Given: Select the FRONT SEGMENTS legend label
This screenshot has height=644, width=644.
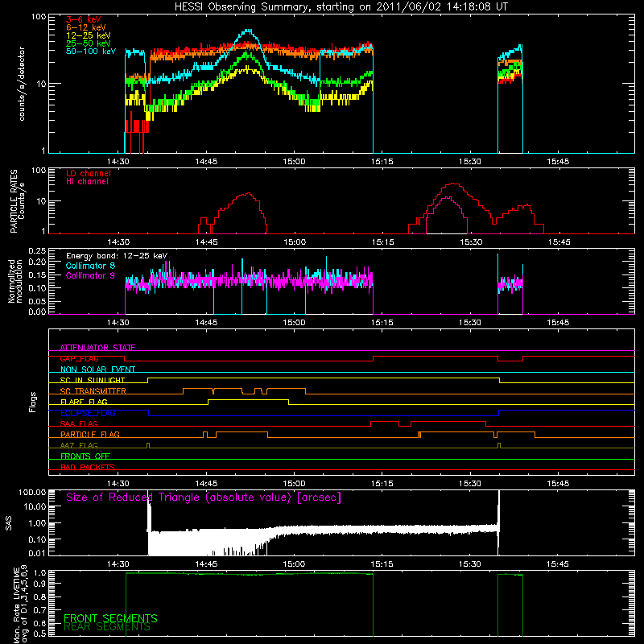Looking at the screenshot, I should pos(110,618).
